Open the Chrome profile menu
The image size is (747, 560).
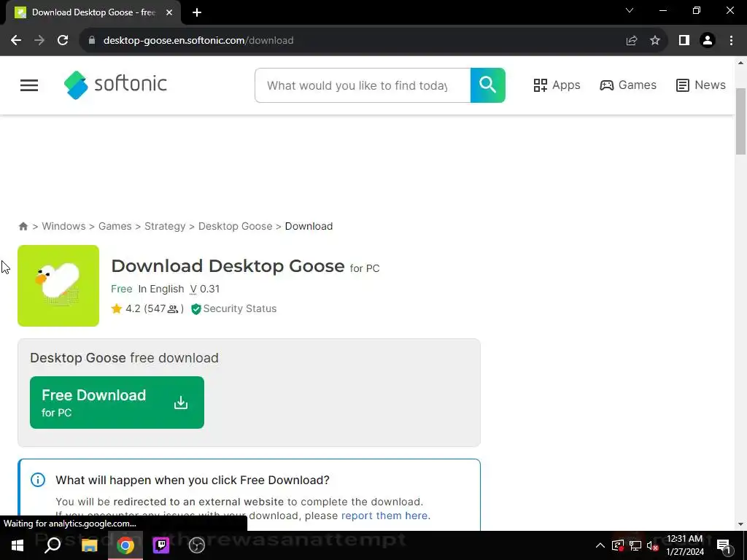708,41
